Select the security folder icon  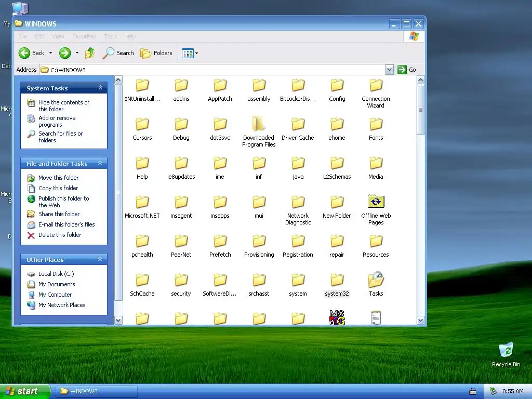(181, 280)
